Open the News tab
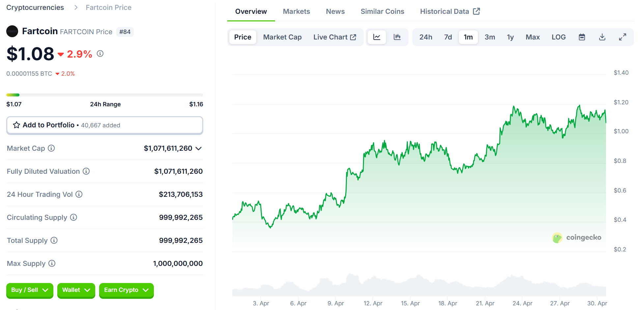Screen dimensions: 644x310 coord(335,12)
